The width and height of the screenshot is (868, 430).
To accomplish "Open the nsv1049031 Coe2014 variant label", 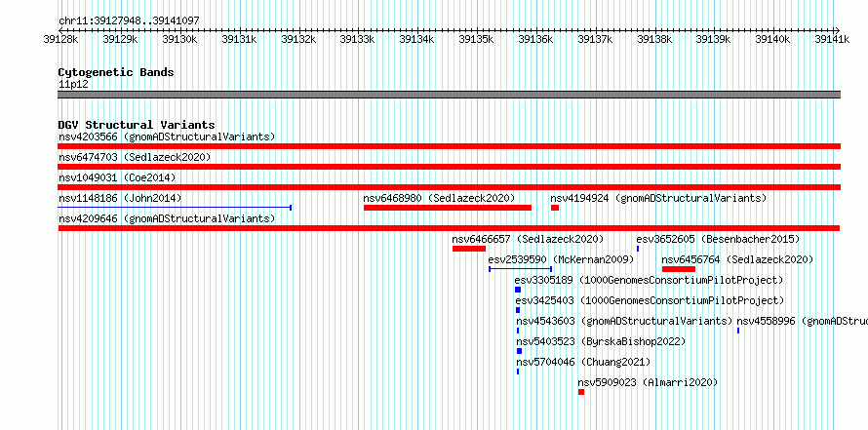I will coord(117,177).
